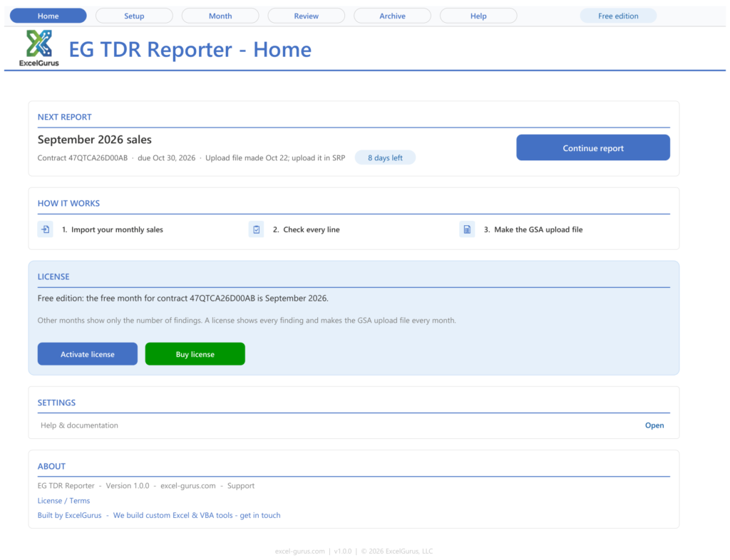Click the check every line clipboard icon
The image size is (730, 560).
coord(256,229)
